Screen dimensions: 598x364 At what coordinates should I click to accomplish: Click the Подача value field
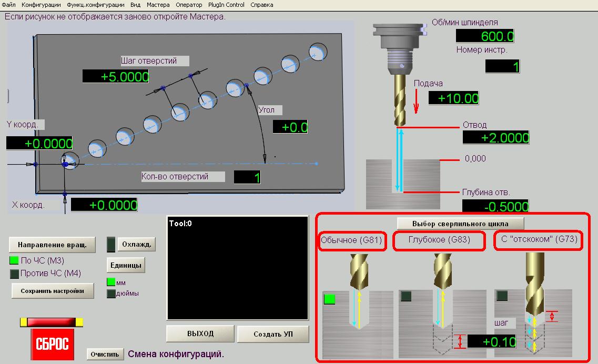pos(453,98)
